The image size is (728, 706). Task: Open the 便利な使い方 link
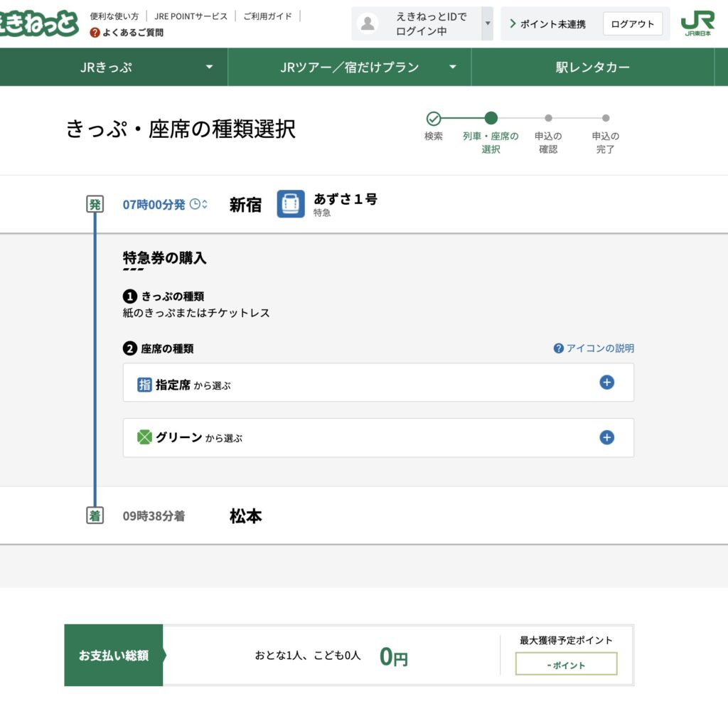point(114,16)
